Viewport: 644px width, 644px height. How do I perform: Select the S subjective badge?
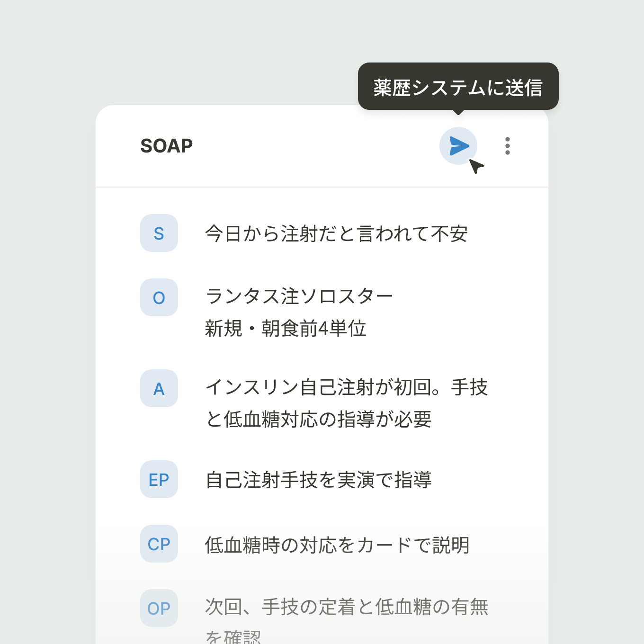click(x=159, y=233)
